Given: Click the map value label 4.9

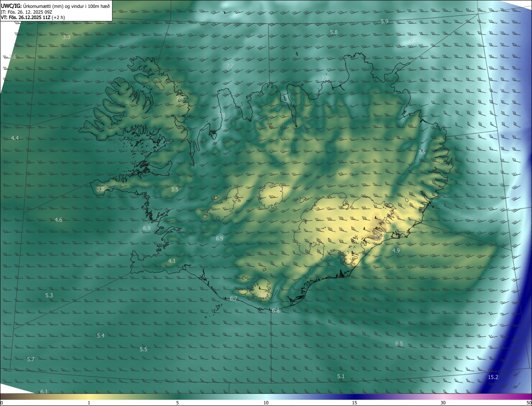Looking at the screenshot, I should (x=396, y=251).
